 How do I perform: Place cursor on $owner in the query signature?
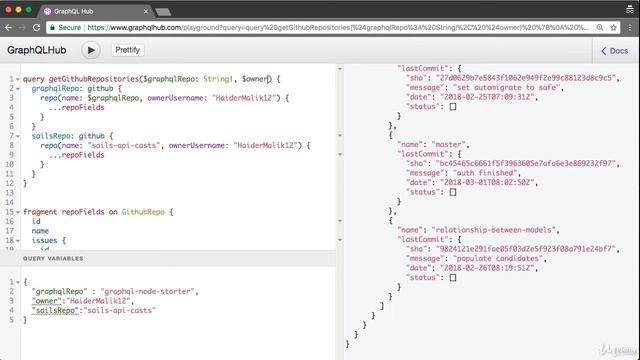click(255, 79)
